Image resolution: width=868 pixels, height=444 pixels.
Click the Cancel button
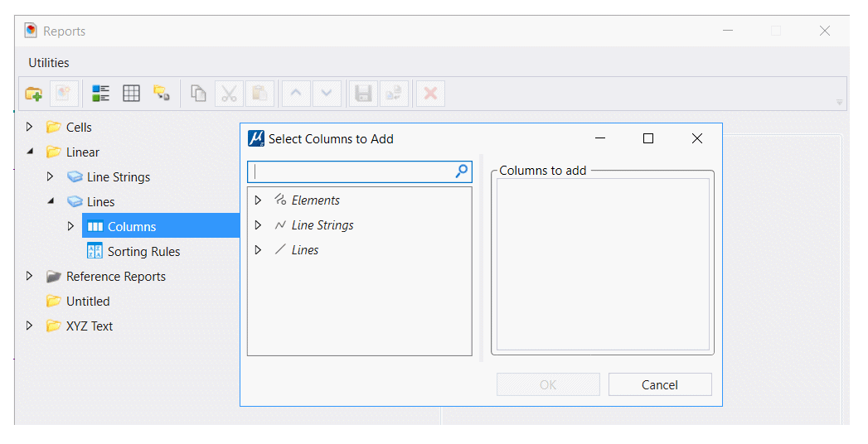[x=660, y=385]
